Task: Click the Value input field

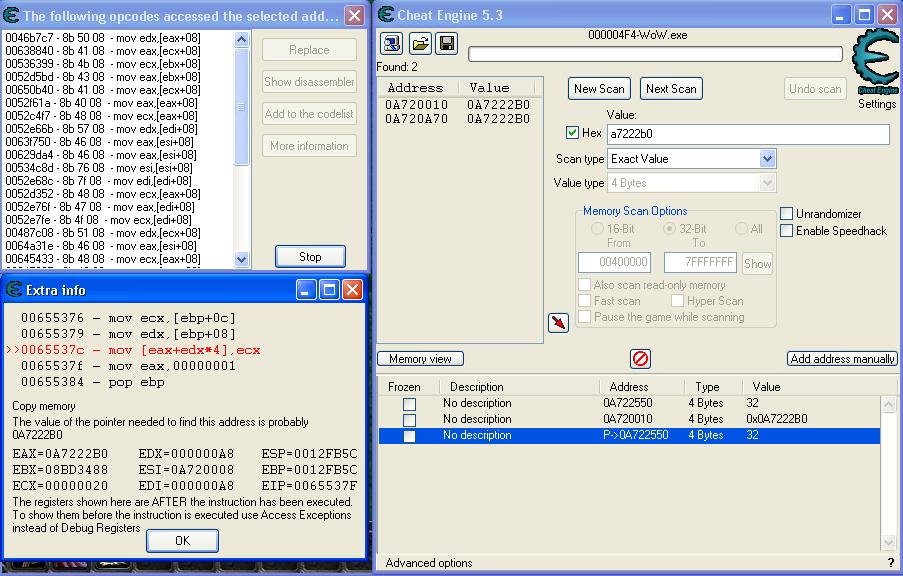Action: [747, 134]
